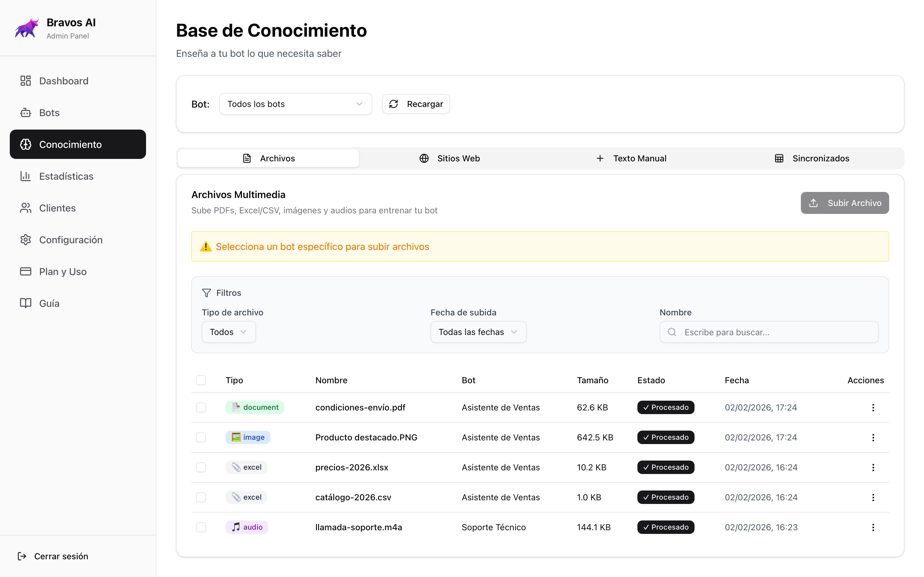Toggle the select-all checkbox in table header
Screen dimensions: 924x577
tap(201, 380)
